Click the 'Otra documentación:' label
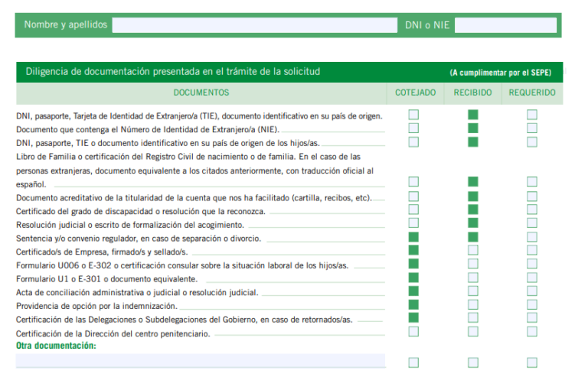 coord(56,346)
